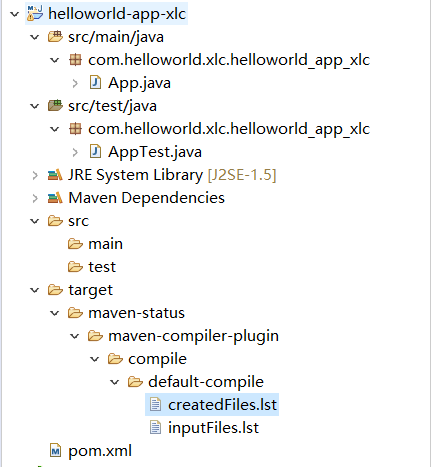Screen dimensions: 431x467
Task: Click the target folder icon
Action: 55,290
